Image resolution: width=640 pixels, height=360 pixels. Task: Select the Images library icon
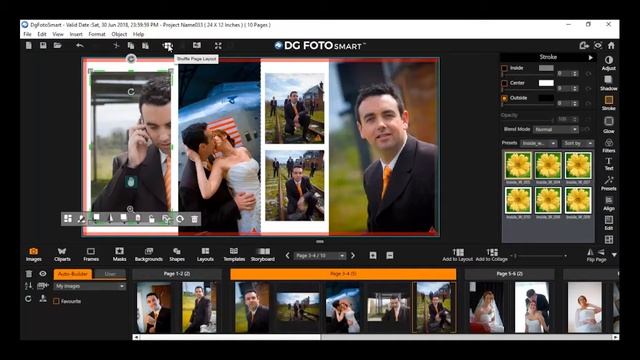coord(33,254)
